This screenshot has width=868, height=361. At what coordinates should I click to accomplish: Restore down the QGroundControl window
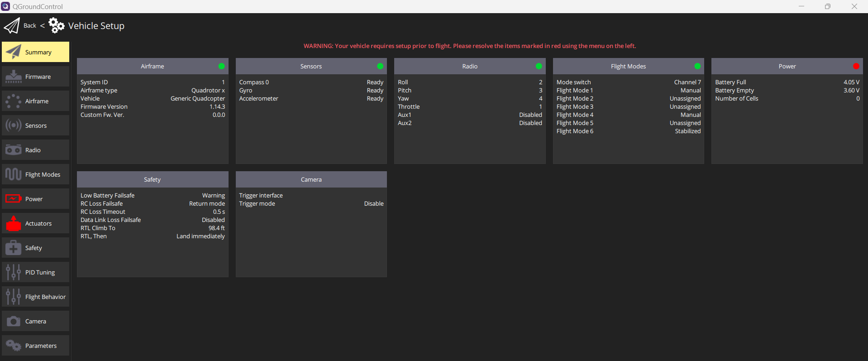[828, 6]
